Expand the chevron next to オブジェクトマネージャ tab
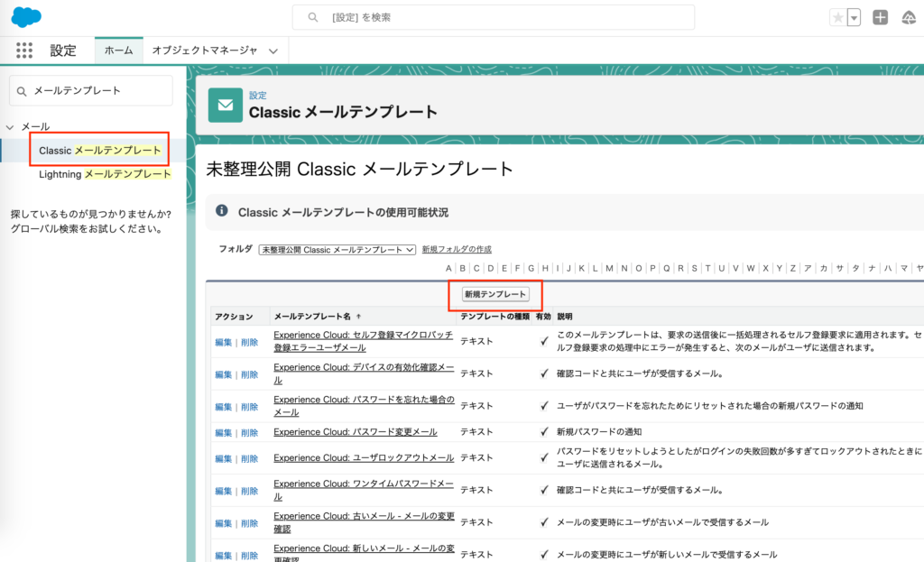This screenshot has height=562, width=924. pos(273,51)
